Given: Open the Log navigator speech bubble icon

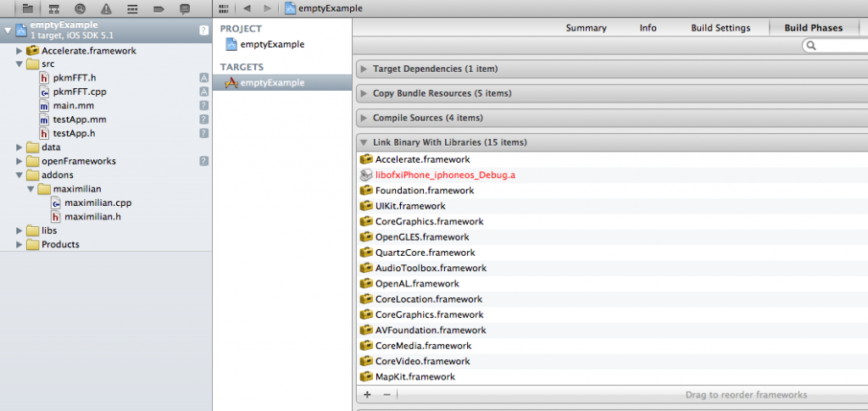Looking at the screenshot, I should point(185,8).
